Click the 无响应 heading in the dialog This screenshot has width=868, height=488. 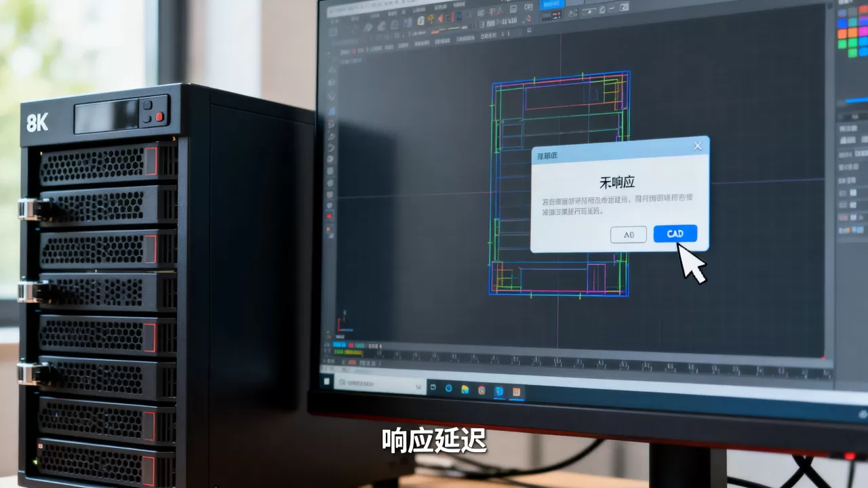(x=617, y=182)
